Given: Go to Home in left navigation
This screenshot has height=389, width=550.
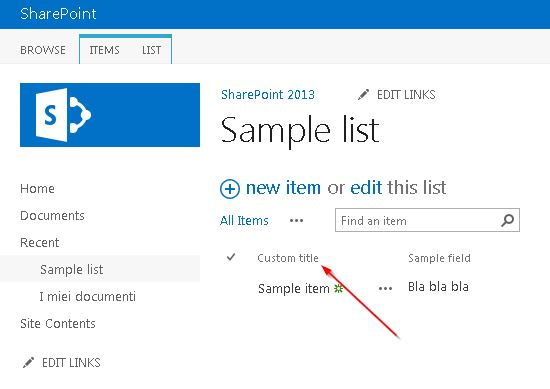Looking at the screenshot, I should [x=37, y=189].
